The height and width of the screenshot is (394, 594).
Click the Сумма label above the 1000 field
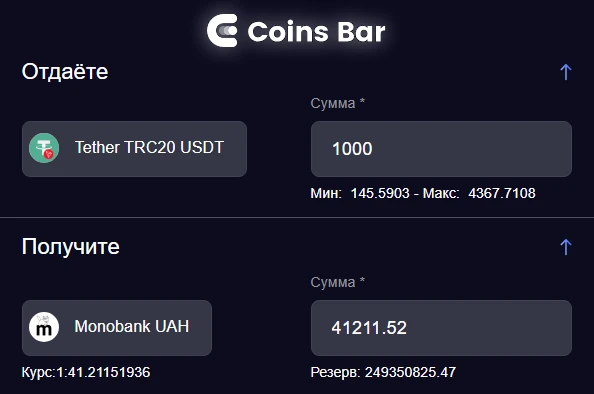coord(338,103)
